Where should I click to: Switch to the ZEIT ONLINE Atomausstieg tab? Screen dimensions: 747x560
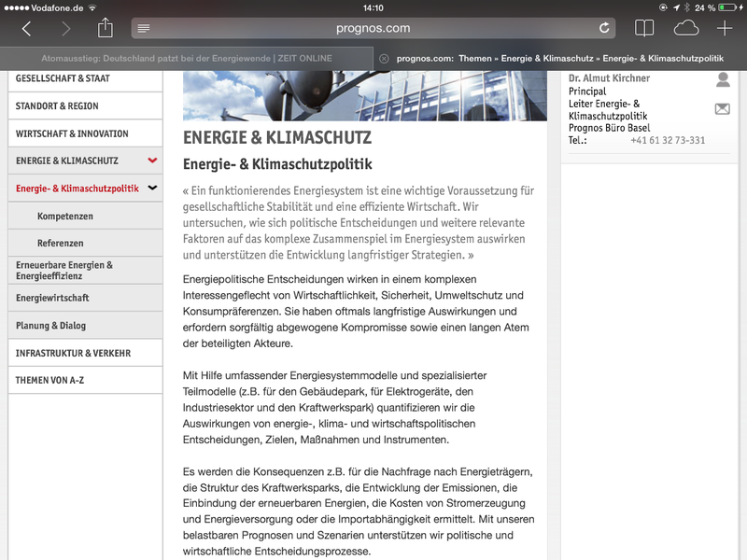pyautogui.click(x=187, y=59)
